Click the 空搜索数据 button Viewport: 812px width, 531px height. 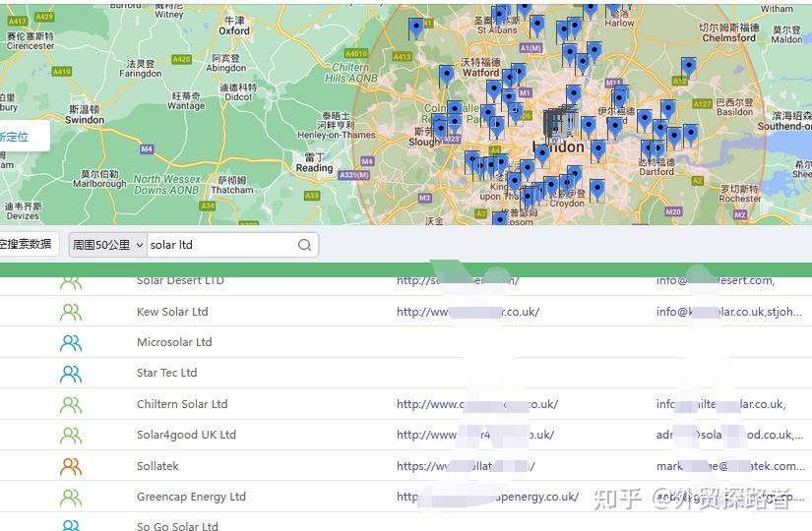click(x=28, y=244)
